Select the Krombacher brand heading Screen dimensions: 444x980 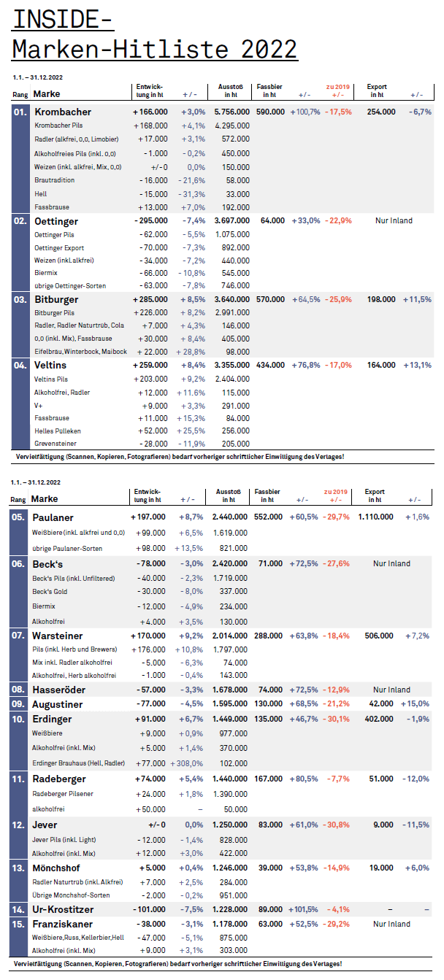63,112
